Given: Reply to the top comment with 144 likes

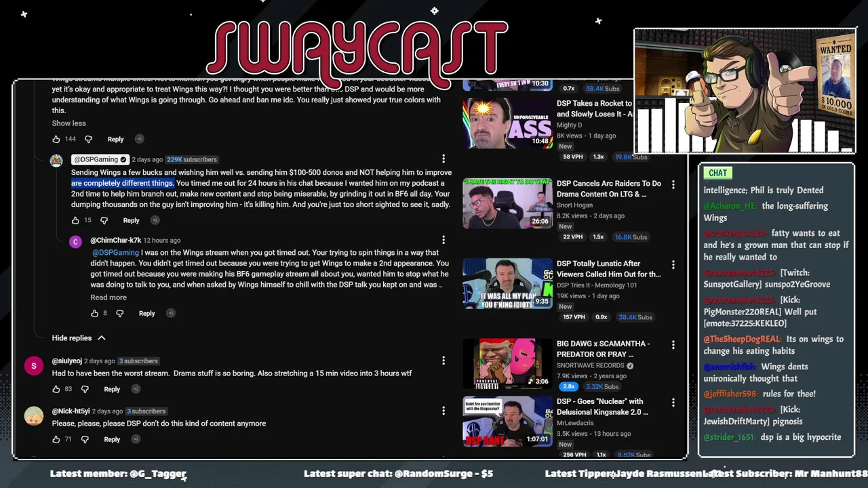Looking at the screenshot, I should point(115,139).
